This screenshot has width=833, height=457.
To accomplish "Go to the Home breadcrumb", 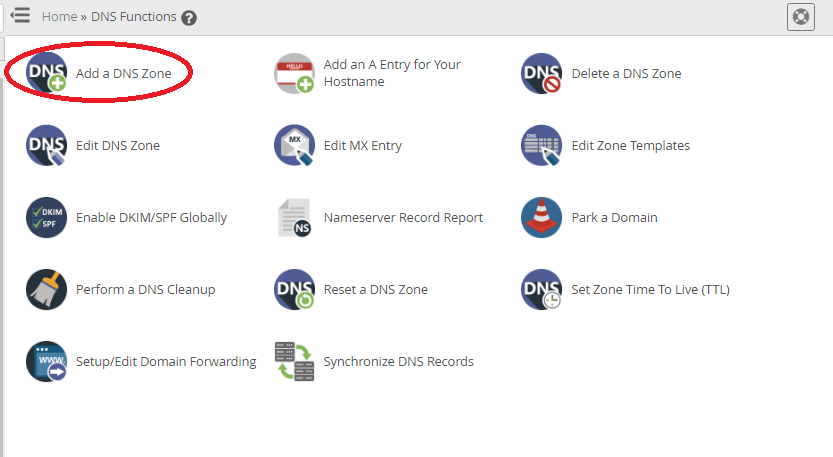I will coord(59,17).
